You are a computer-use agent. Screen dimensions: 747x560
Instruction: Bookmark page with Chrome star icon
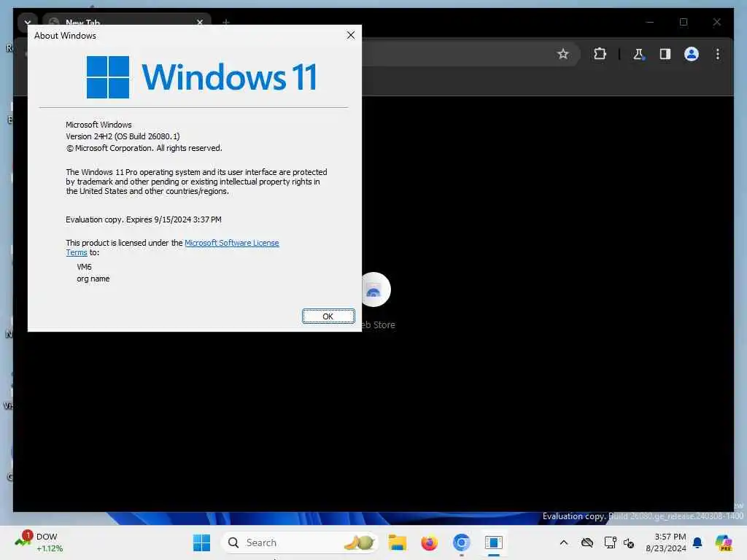point(562,54)
